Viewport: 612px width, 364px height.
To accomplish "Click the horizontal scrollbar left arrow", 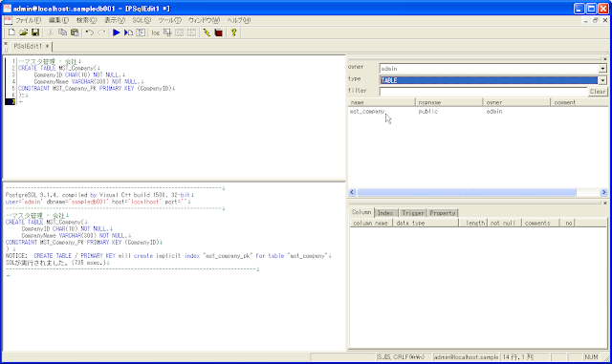I will point(352,192).
